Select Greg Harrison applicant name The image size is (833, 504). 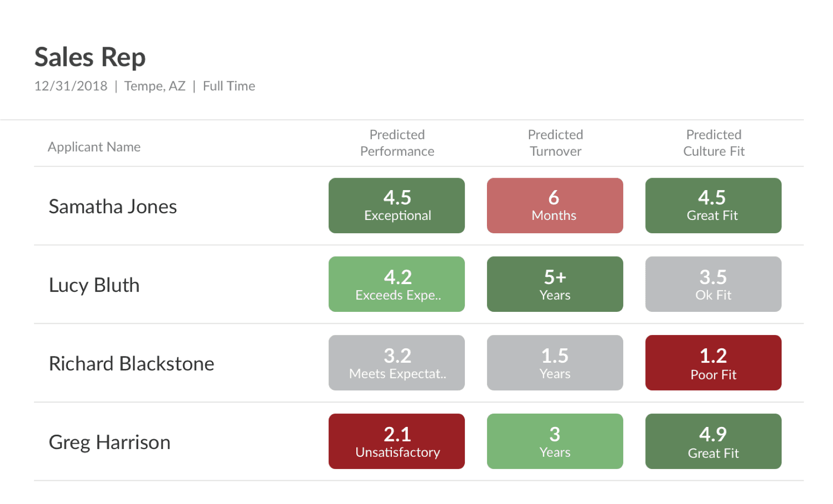[110, 442]
